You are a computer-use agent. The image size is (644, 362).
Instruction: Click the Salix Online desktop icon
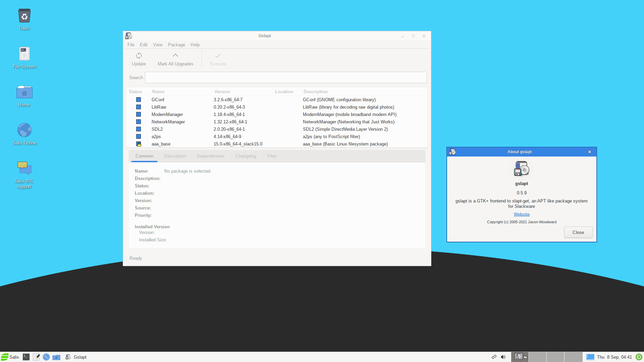point(24,130)
